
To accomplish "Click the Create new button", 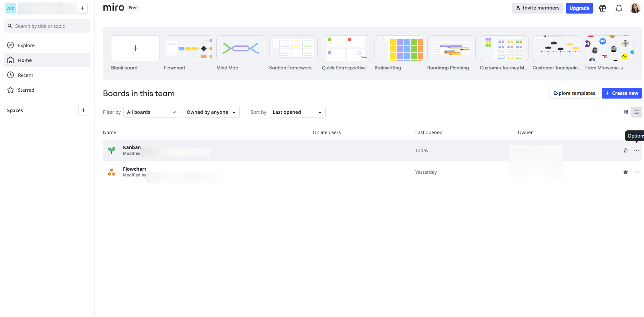I will tap(622, 93).
